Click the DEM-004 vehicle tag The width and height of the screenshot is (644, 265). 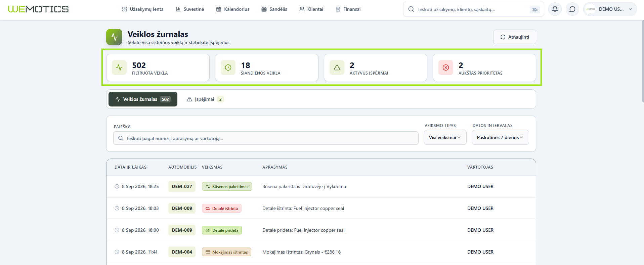[x=182, y=252]
